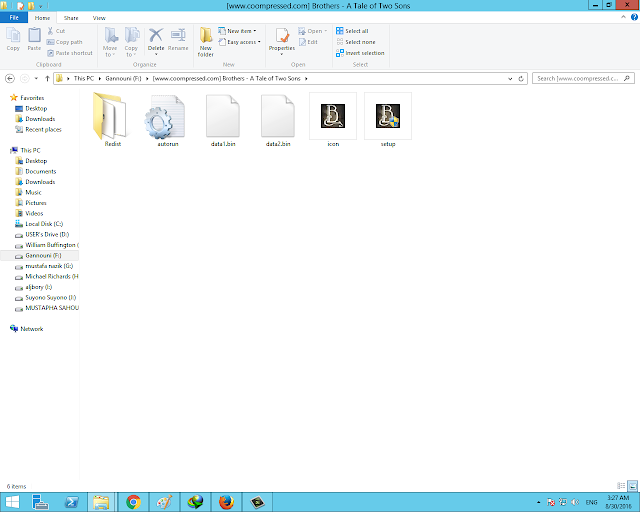Click the Copy ribbon icon
Viewport: 640px width, 512px height.
pyautogui.click(x=13, y=39)
